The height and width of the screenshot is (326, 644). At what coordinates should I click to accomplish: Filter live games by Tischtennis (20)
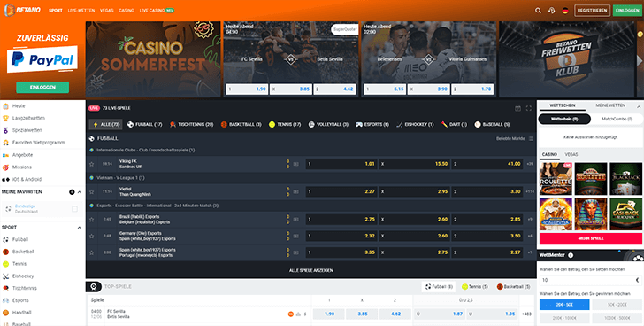191,124
